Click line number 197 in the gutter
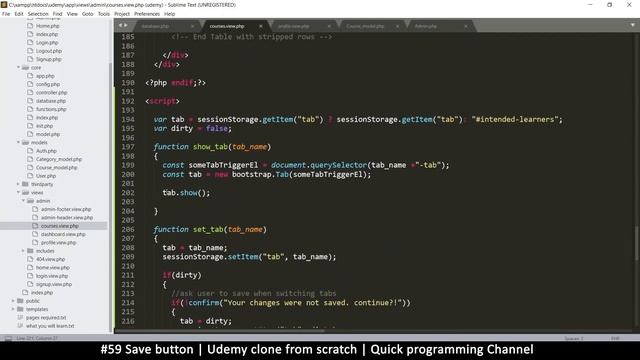The width and height of the screenshot is (640, 360). pyautogui.click(x=128, y=147)
